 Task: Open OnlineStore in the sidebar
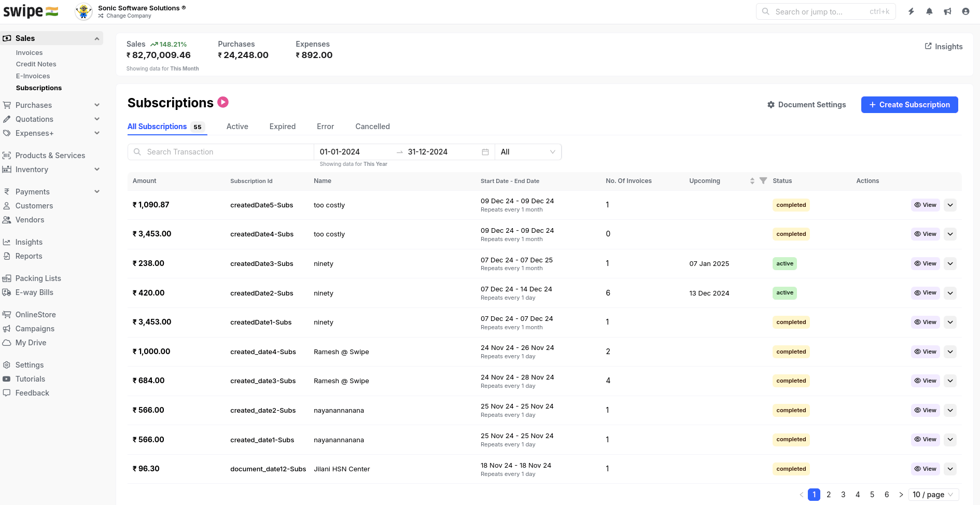coord(36,315)
